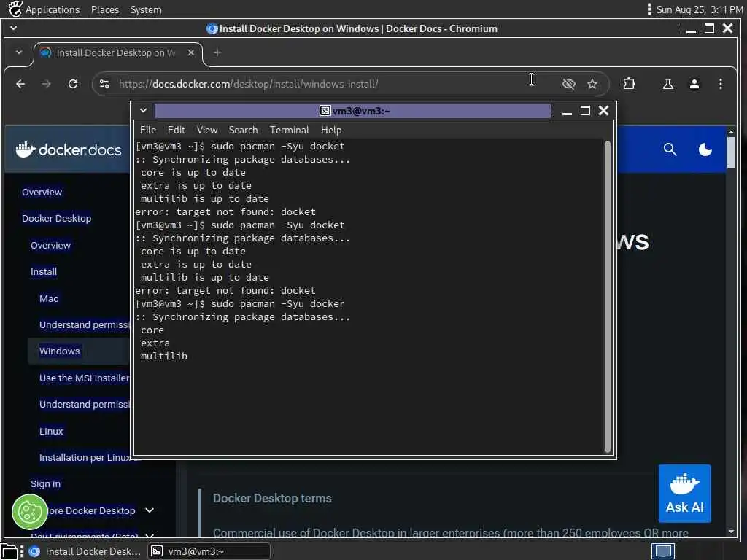Open a new browser tab

217,52
